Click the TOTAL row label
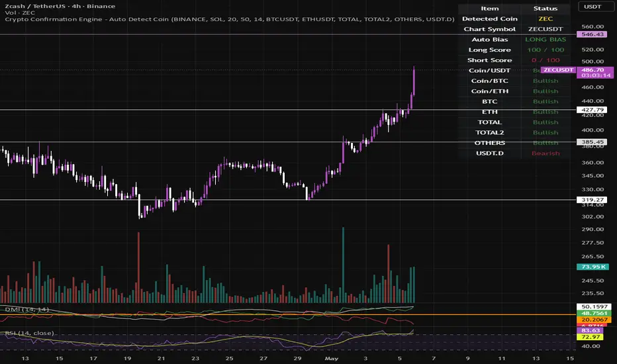617x364 pixels. coord(489,122)
